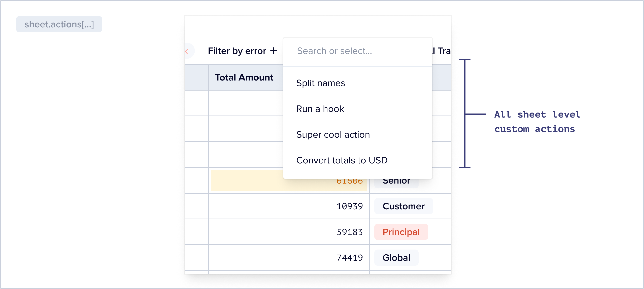Click the red back chevron icon

pos(187,52)
